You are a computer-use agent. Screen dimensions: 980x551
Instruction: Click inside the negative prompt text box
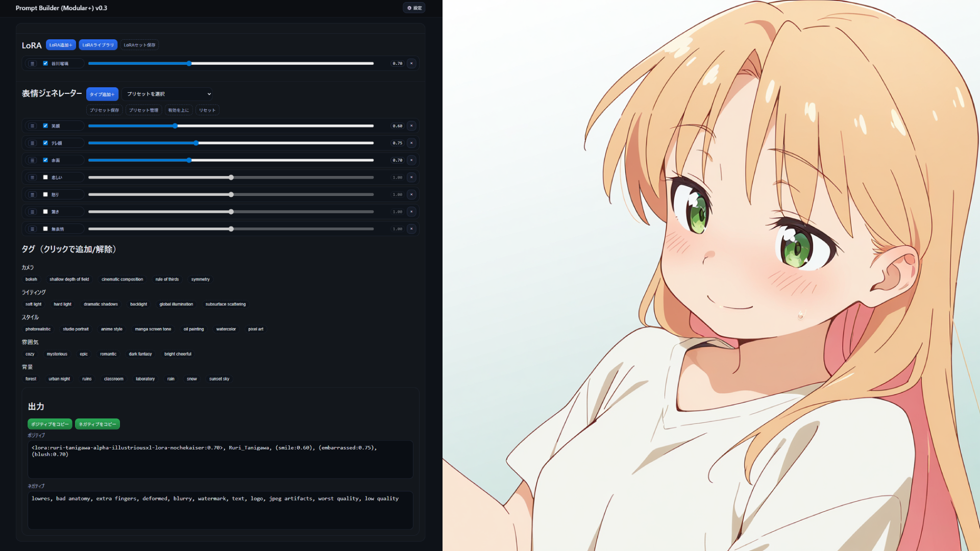[220, 510]
